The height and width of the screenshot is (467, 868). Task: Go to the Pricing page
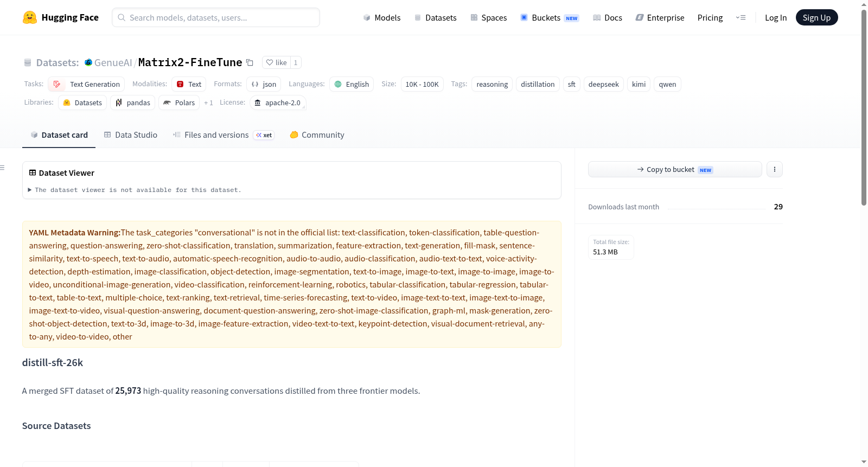point(710,18)
